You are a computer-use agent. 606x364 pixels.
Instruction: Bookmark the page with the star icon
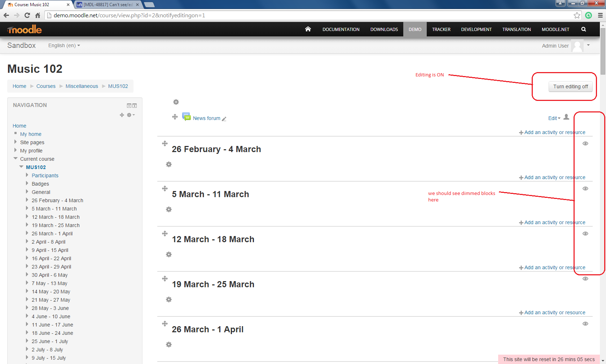577,15
